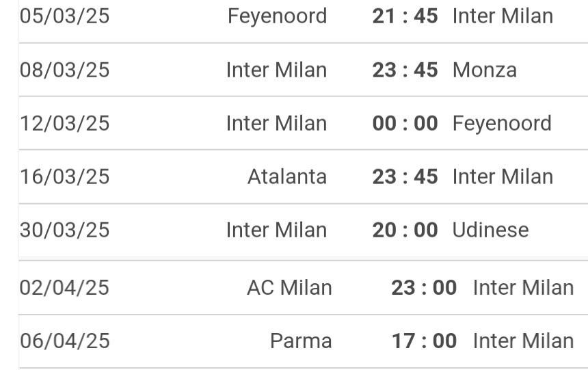588x370 pixels.
Task: Click the 23 : 00 kickoff time
Action: click(424, 287)
